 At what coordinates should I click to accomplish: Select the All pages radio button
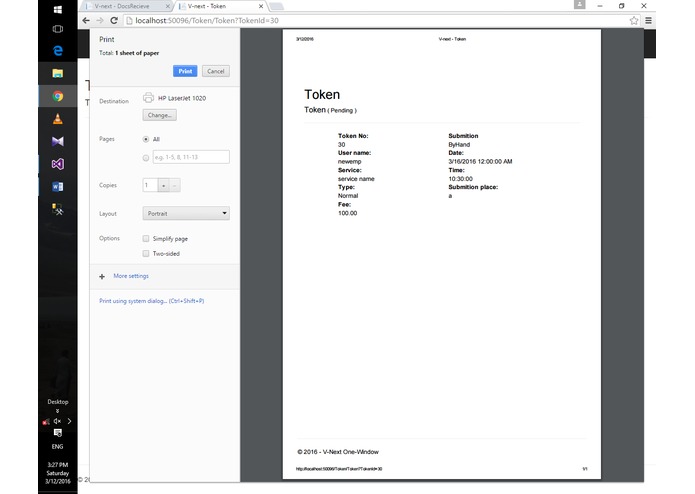[x=146, y=139]
